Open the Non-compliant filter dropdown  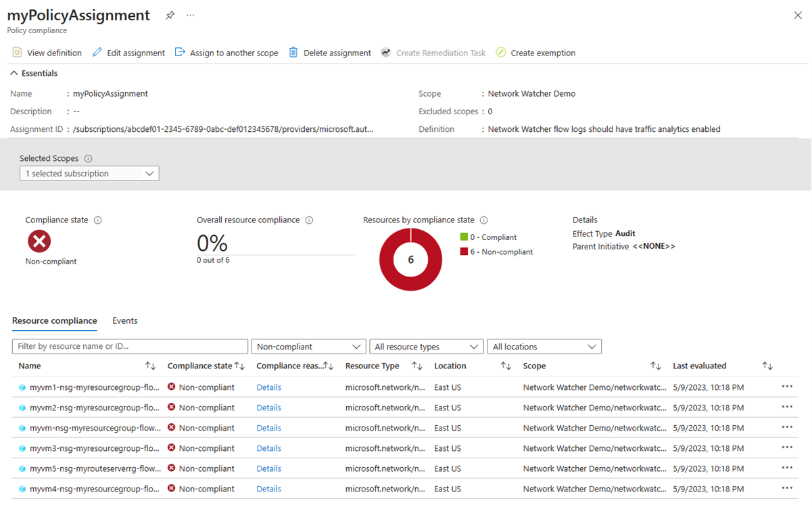click(x=308, y=347)
